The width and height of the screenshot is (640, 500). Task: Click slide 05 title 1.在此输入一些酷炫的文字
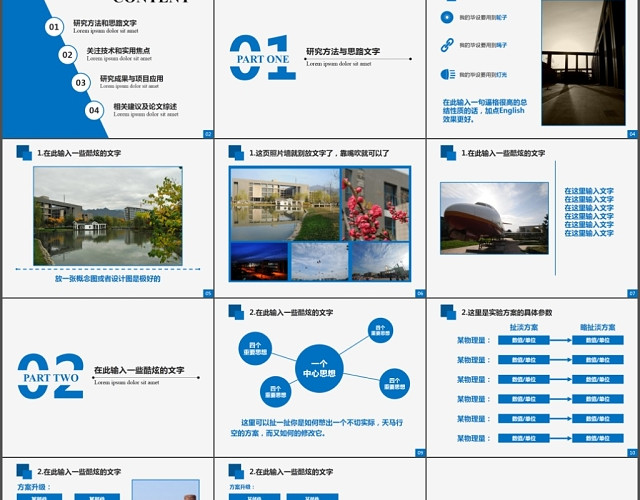coord(79,153)
